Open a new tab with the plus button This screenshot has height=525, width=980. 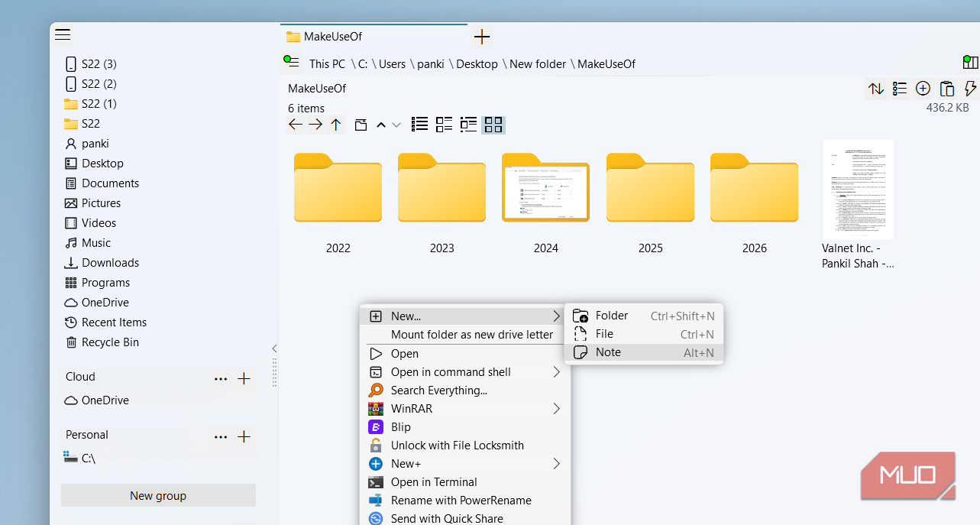(x=481, y=36)
